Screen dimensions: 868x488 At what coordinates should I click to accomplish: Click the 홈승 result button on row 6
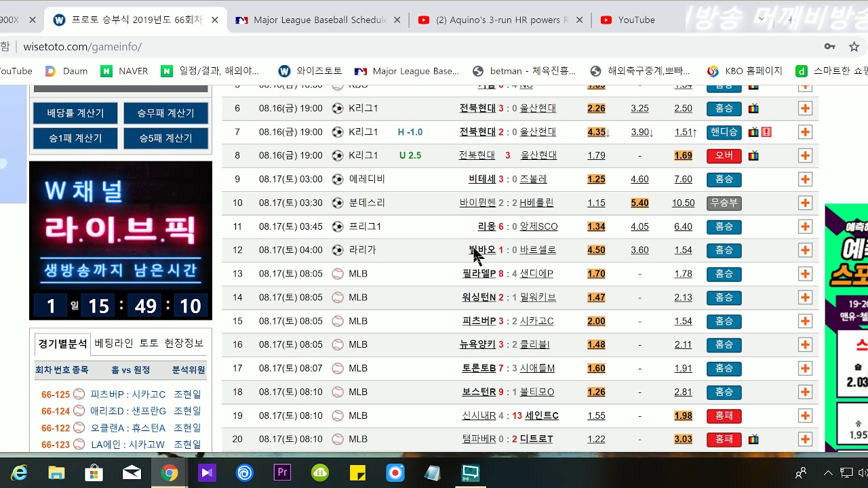[724, 108]
